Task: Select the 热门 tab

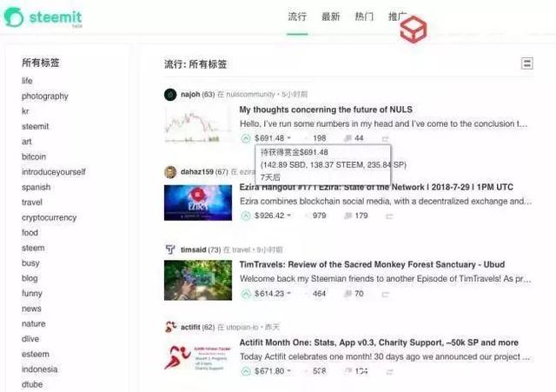Action: click(x=364, y=17)
